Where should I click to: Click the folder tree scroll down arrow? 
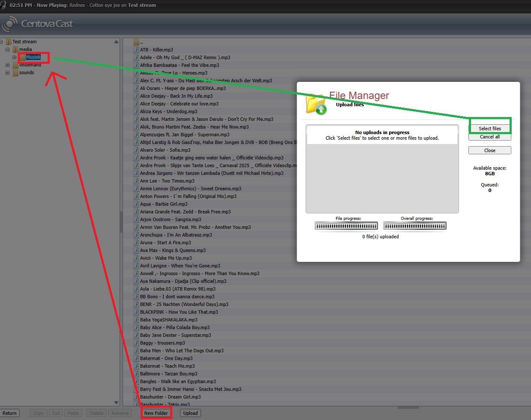[x=116, y=402]
